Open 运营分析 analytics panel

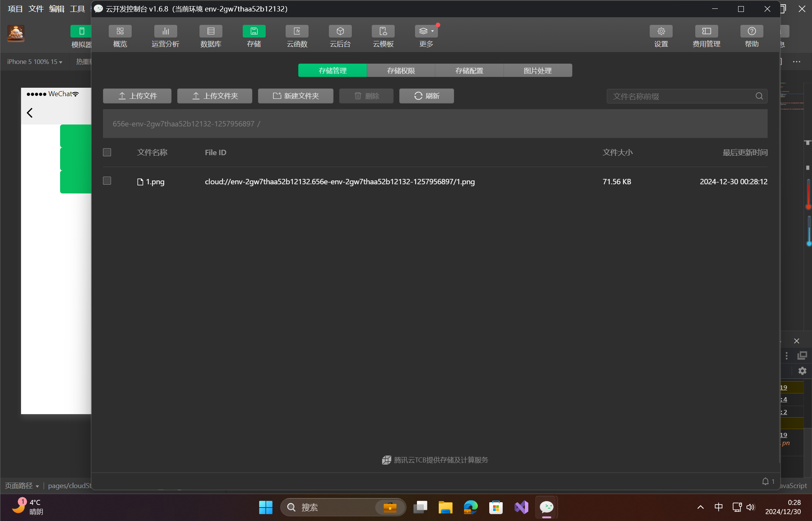point(165,31)
